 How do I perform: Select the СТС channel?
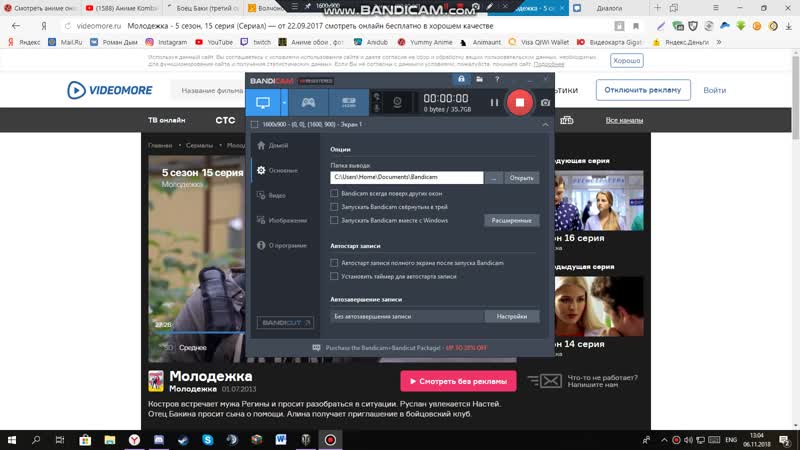tap(225, 120)
